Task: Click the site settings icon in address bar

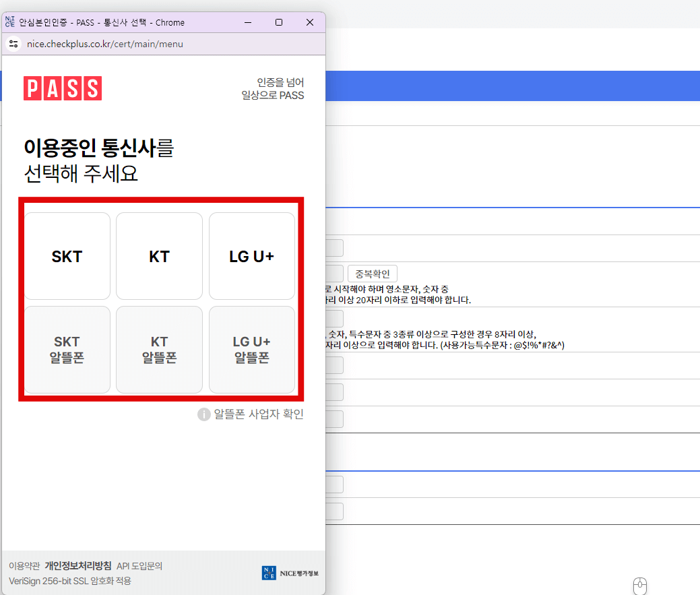Action: [x=13, y=43]
